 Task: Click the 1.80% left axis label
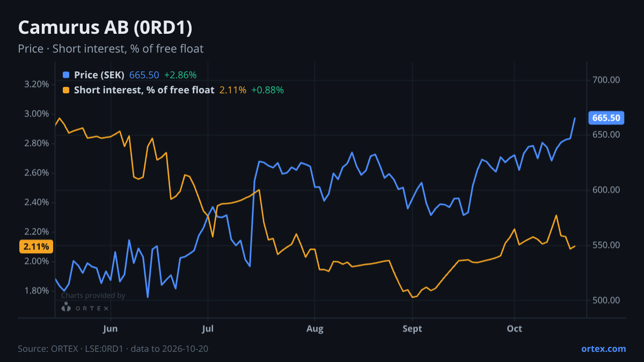tap(37, 291)
